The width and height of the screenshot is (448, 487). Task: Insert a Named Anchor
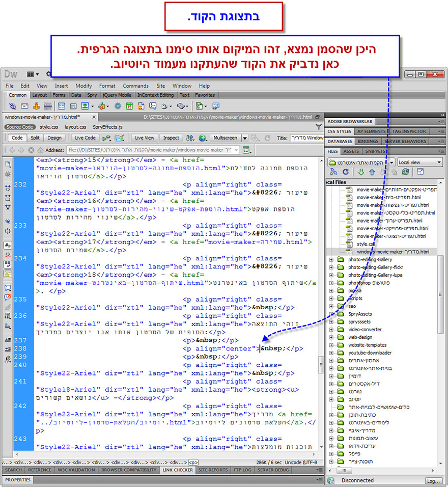[x=36, y=106]
